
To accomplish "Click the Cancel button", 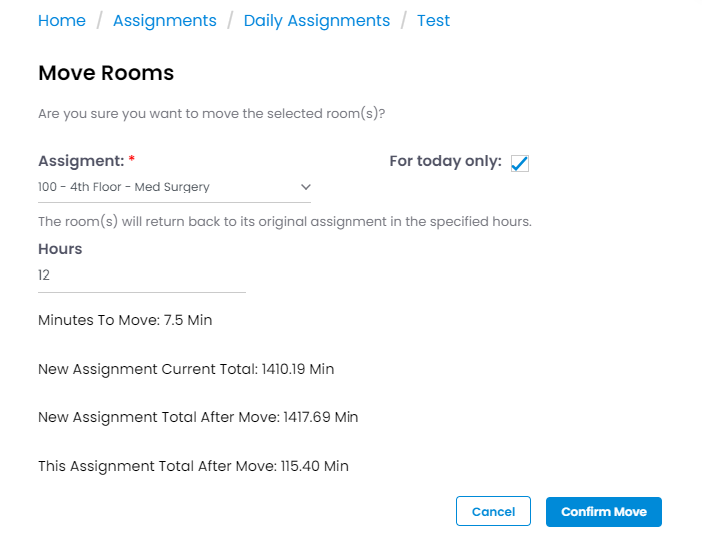I will [493, 511].
